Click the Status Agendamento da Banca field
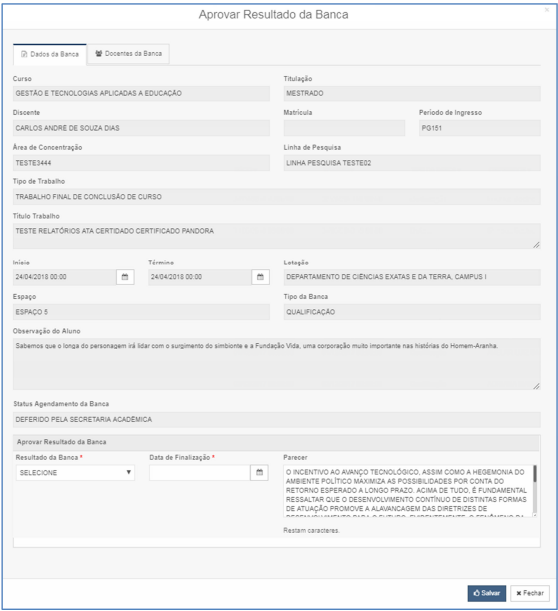The height and width of the screenshot is (611, 558). (x=277, y=420)
